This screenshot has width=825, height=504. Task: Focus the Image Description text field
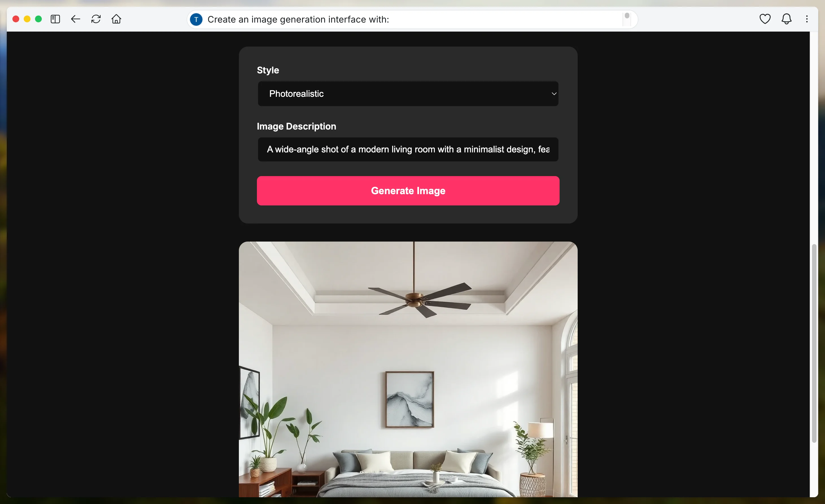pos(408,149)
